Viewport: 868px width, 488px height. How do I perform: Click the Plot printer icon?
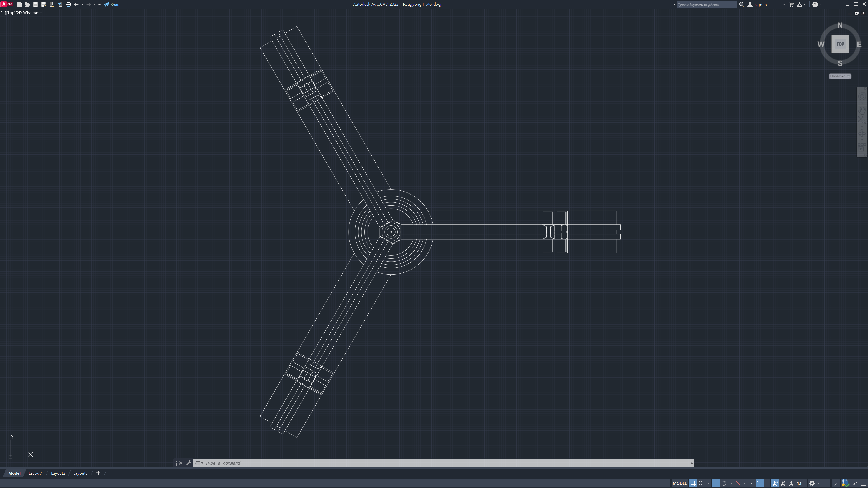point(68,4)
